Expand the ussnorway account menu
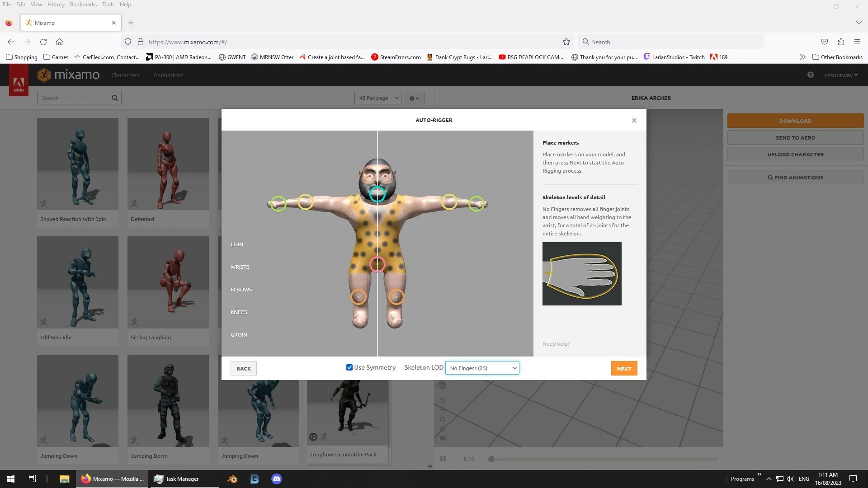Screen dimensions: 868x488 click(840, 75)
